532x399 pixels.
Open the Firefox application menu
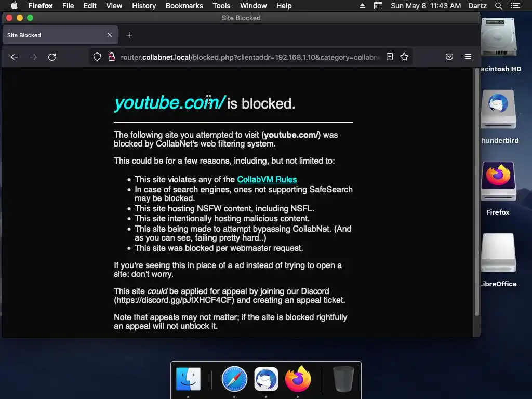coord(41,6)
